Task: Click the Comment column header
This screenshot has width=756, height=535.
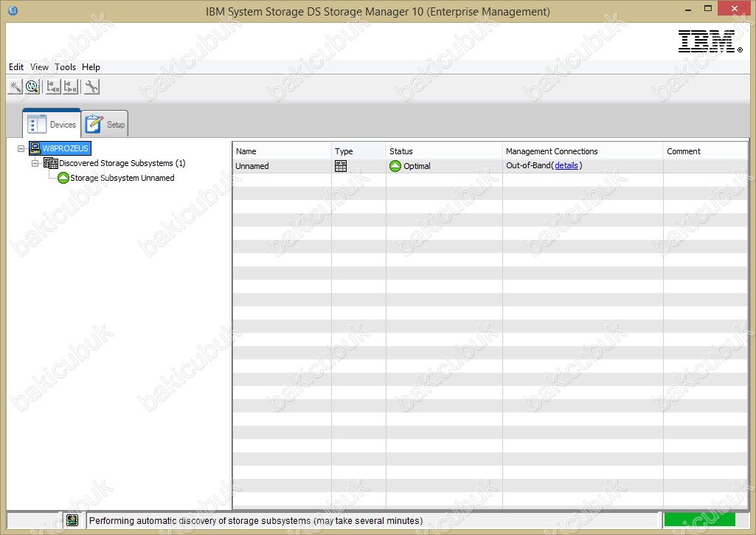Action: 706,151
